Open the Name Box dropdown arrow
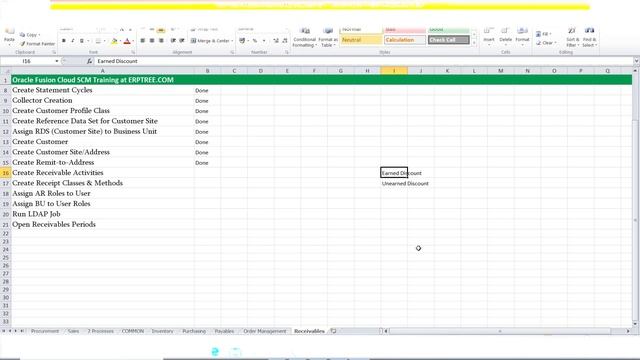 pyautogui.click(x=57, y=61)
